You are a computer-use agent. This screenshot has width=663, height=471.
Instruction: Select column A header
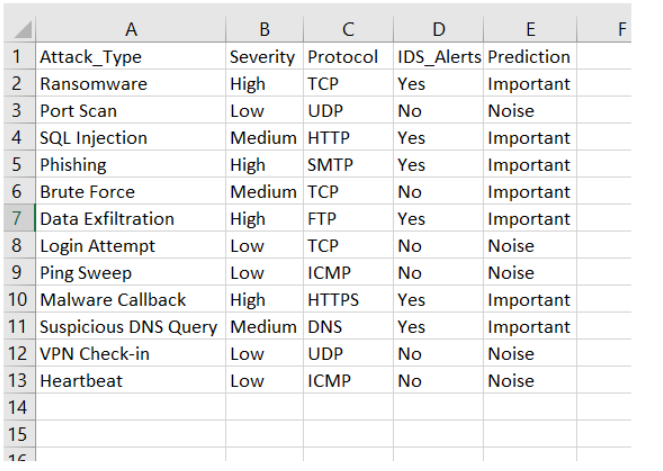131,29
